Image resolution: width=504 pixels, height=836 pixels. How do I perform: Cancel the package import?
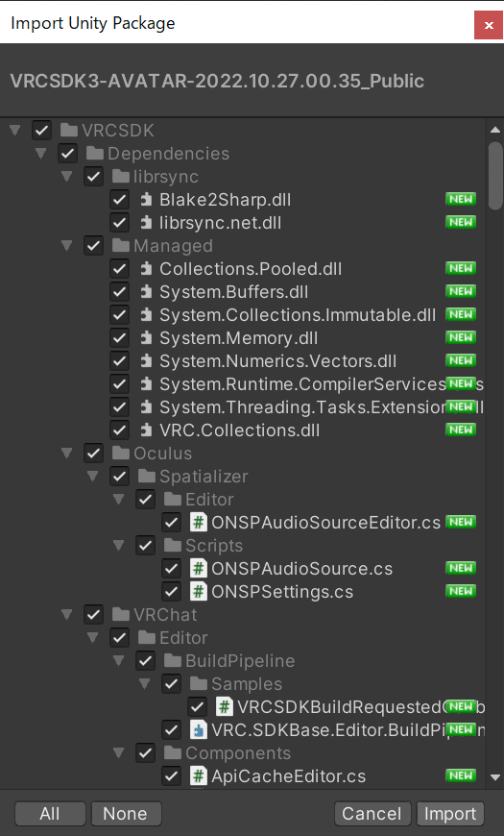pyautogui.click(x=372, y=814)
